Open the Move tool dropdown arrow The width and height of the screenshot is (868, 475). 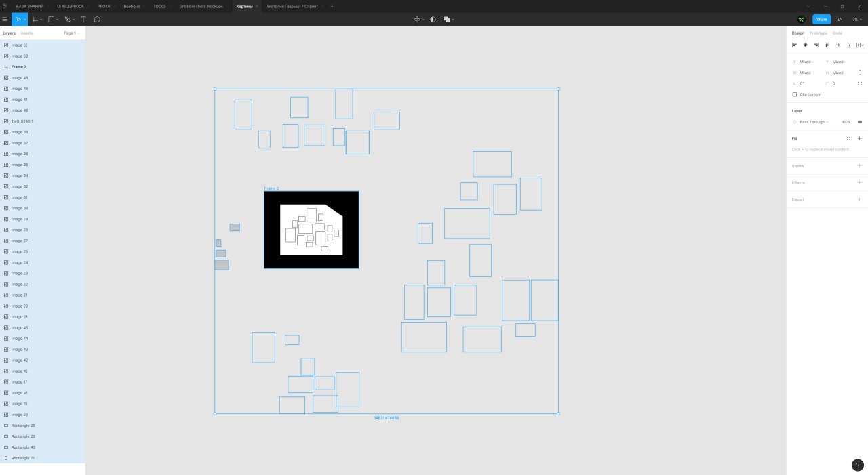pyautogui.click(x=24, y=20)
